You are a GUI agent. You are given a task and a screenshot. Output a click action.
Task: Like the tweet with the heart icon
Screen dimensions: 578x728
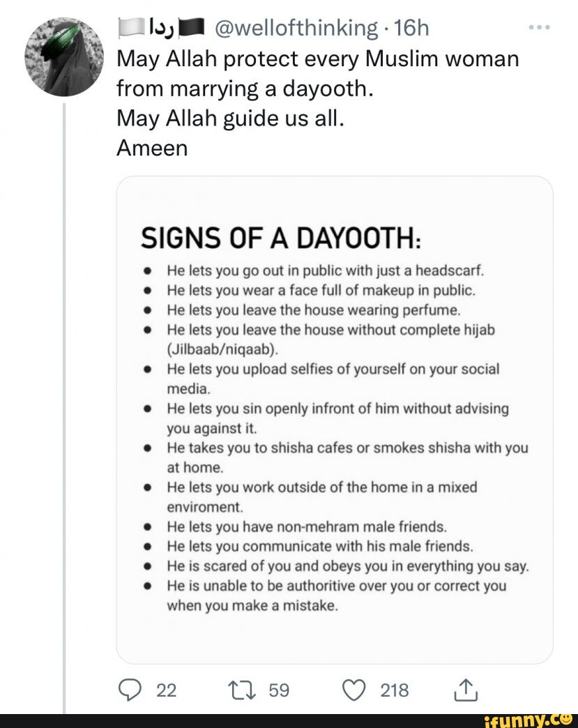(354, 690)
